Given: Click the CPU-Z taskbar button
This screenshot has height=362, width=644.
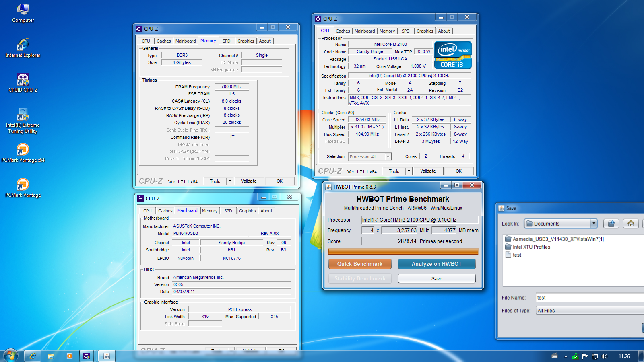Looking at the screenshot, I should [x=87, y=356].
